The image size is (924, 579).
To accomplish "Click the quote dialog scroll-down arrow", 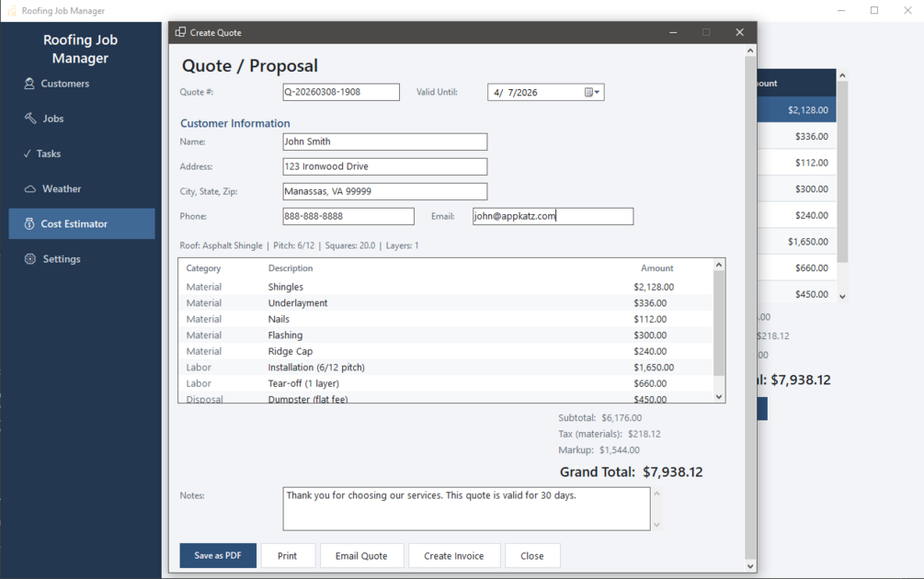I will click(750, 566).
